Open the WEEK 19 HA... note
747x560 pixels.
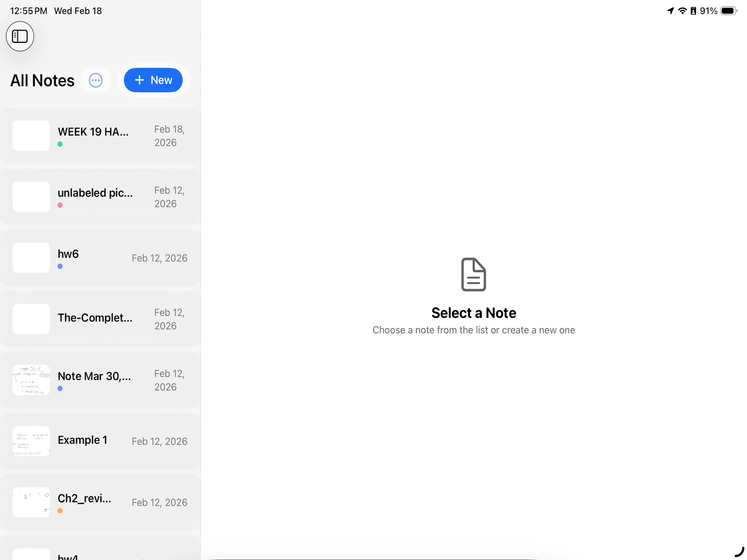tap(100, 136)
